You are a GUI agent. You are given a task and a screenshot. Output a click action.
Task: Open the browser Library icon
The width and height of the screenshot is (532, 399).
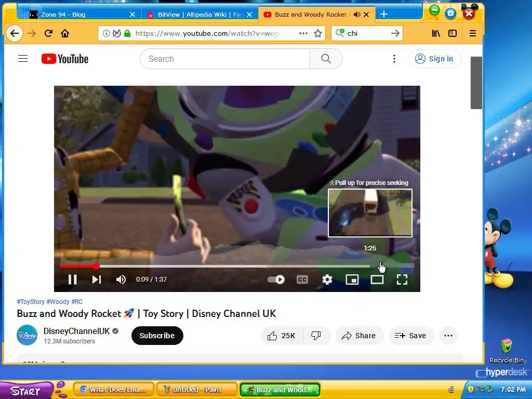[436, 33]
